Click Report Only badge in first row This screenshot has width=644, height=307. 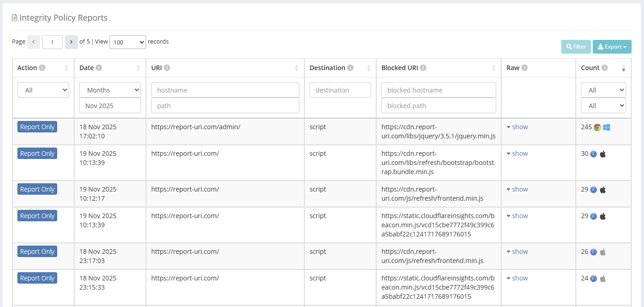click(37, 127)
